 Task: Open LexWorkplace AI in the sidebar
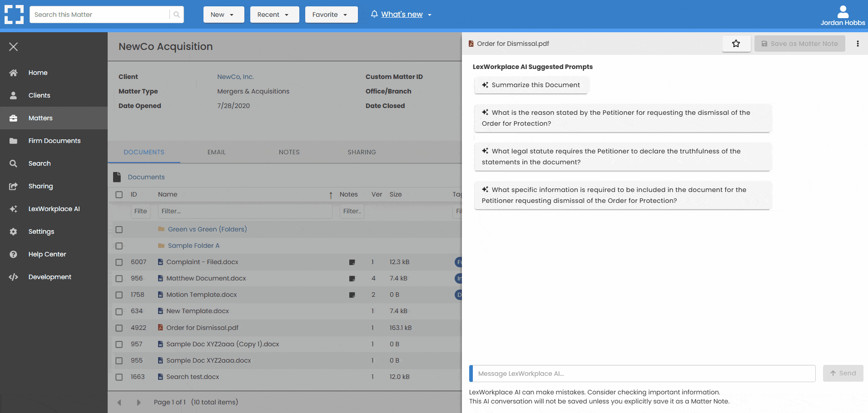pos(54,209)
